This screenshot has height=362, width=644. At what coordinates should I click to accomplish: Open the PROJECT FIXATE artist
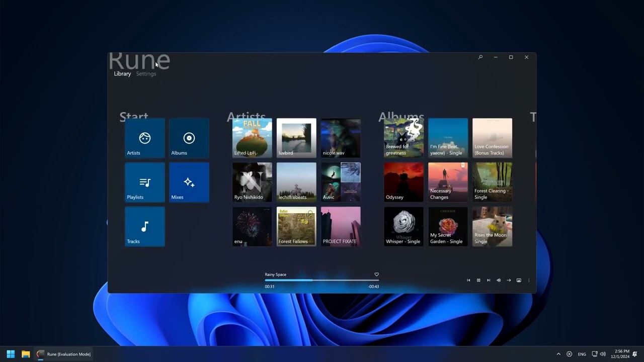coord(341,227)
